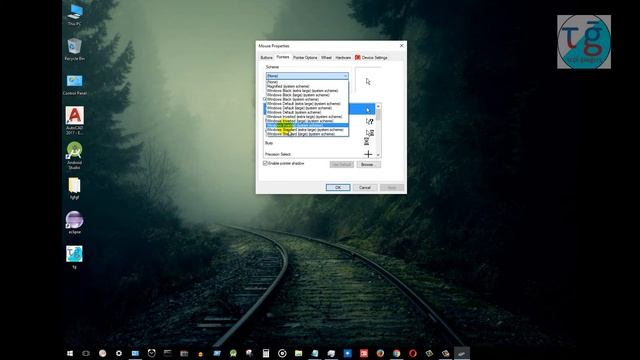
Task: Open This PC desktop icon
Action: 75,15
